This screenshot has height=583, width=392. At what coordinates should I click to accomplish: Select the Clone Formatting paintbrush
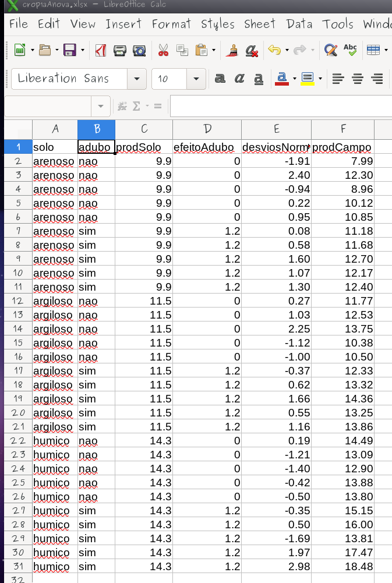point(232,51)
